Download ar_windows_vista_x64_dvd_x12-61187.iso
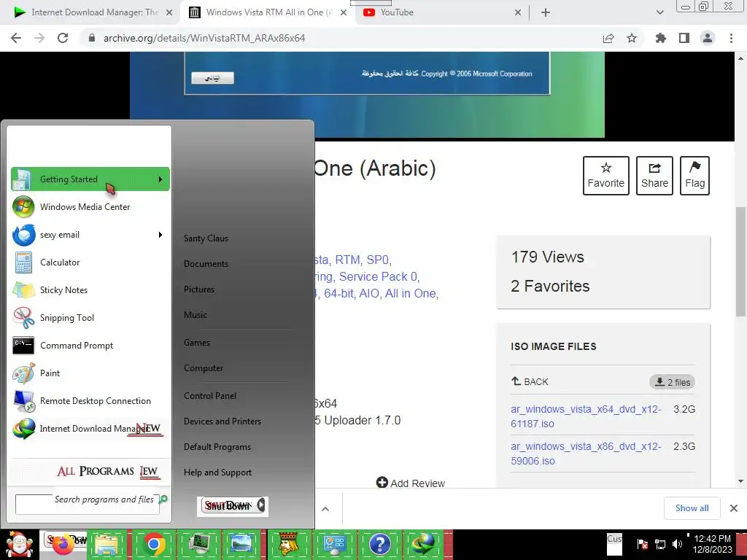747x560 pixels. tap(586, 416)
